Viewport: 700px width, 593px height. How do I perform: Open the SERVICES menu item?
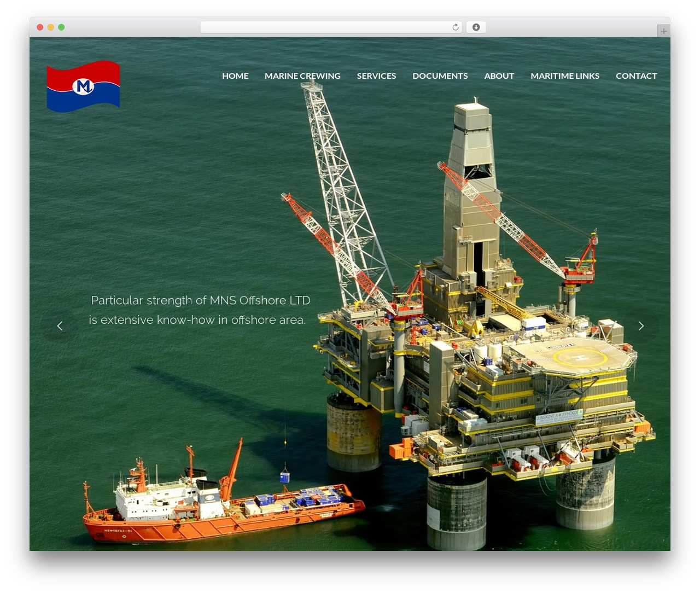pyautogui.click(x=376, y=76)
